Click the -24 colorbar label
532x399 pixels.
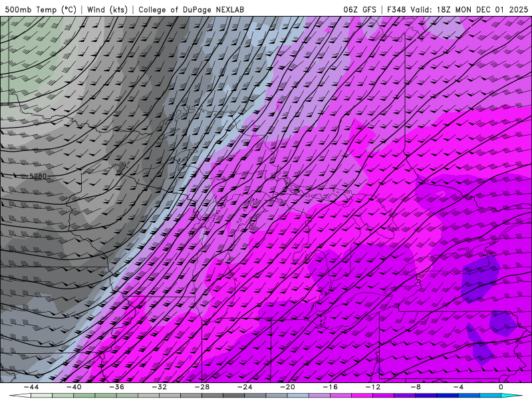245,387
